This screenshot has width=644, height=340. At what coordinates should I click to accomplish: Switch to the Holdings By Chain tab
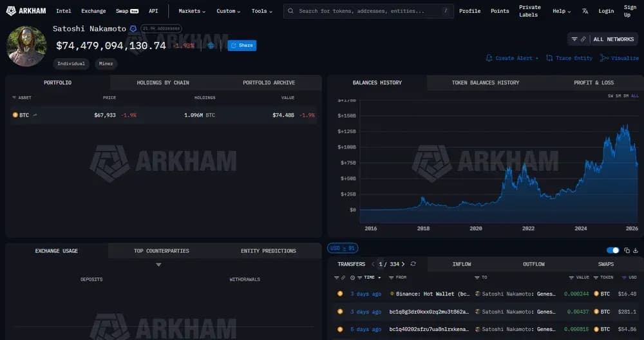[163, 82]
